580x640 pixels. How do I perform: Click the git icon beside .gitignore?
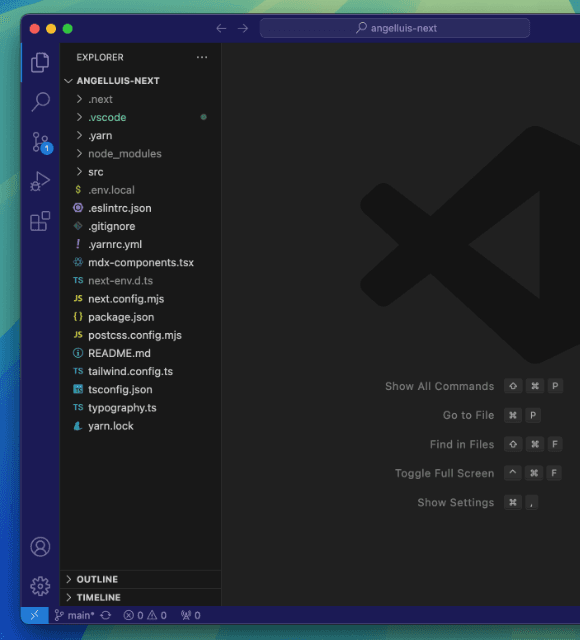point(78,226)
